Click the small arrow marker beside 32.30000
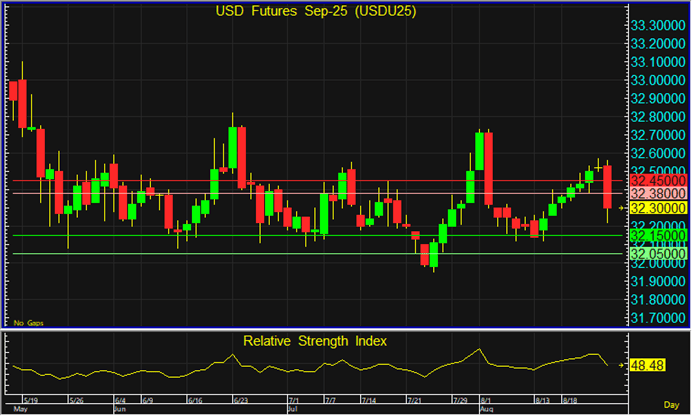The width and height of the screenshot is (692, 416). coord(621,207)
